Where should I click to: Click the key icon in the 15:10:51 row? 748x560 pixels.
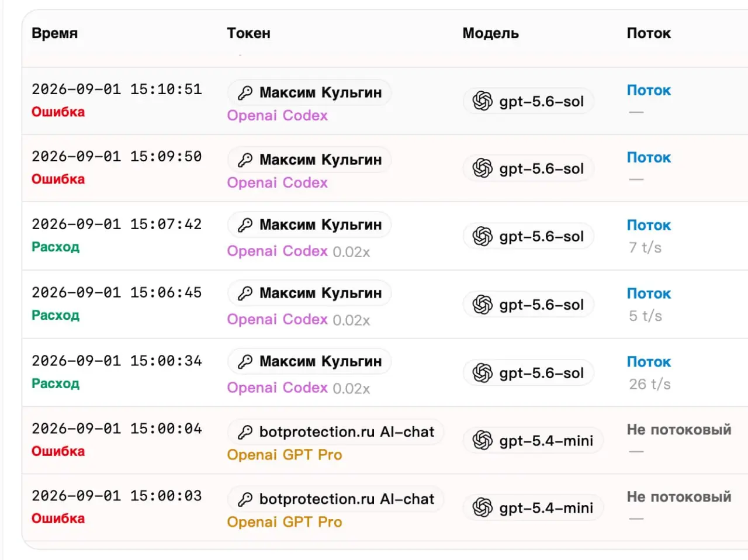pos(245,93)
